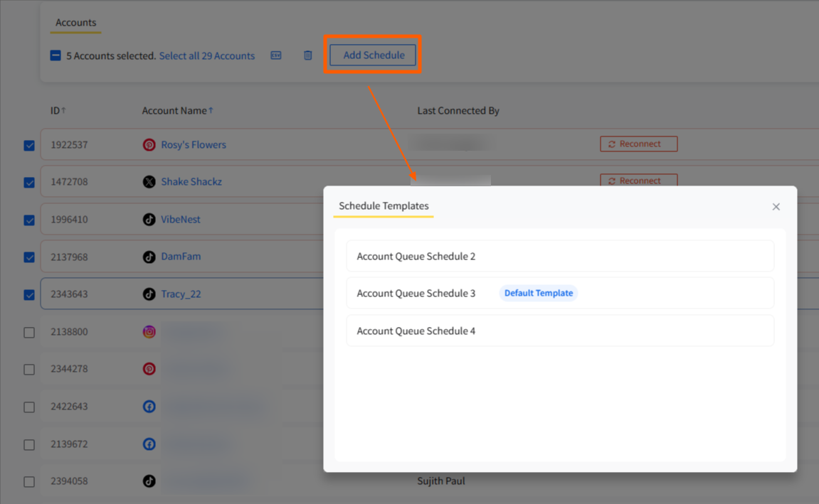The width and height of the screenshot is (819, 504).
Task: Click ID 2139672 cell
Action: click(69, 444)
